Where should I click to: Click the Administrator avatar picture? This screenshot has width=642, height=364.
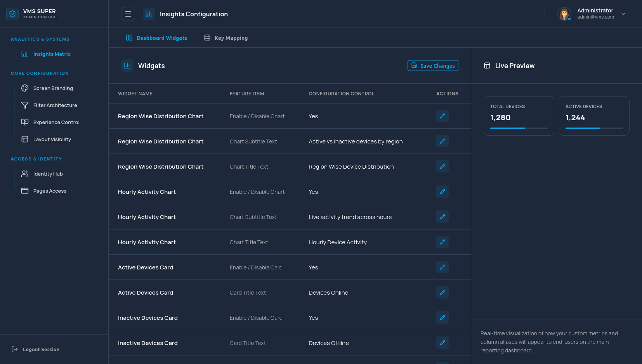point(564,14)
